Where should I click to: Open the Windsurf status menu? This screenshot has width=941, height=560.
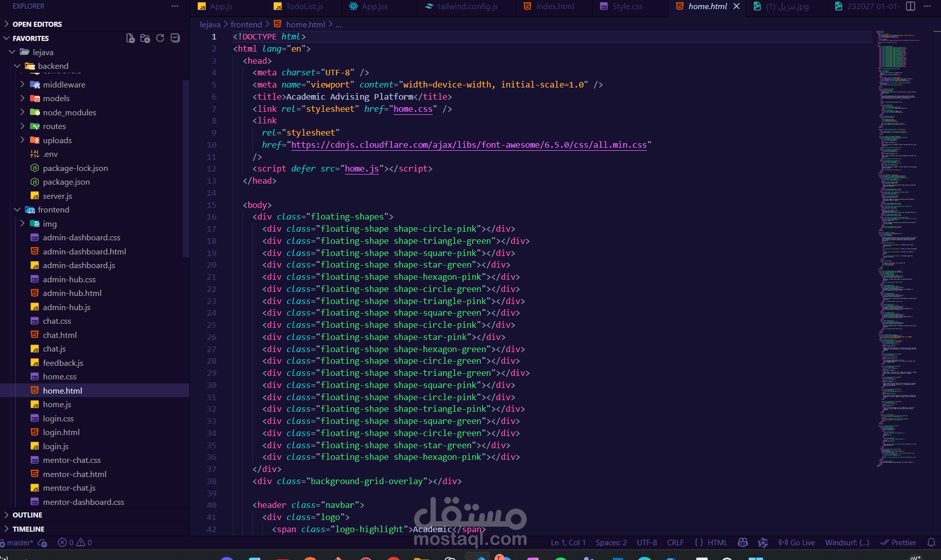[847, 543]
